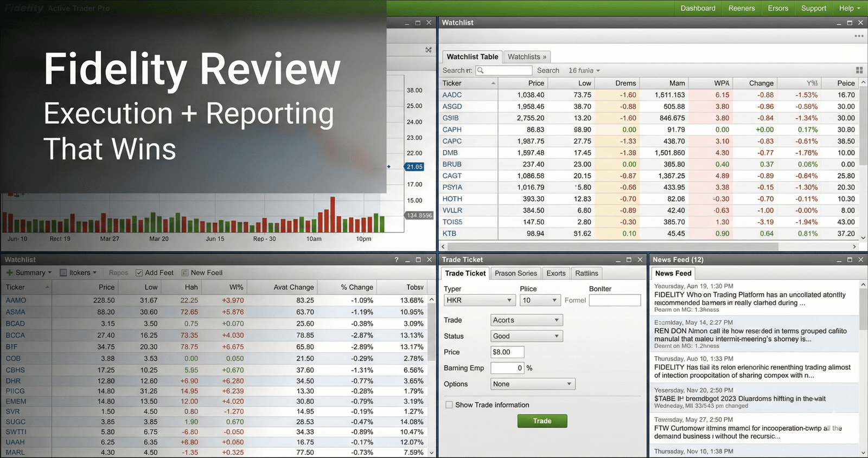This screenshot has width=868, height=458.
Task: Select ticker HOTH in the watchlist
Action: [452, 199]
